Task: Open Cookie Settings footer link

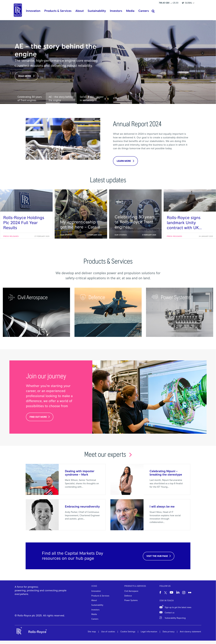Action: [x=128, y=631]
